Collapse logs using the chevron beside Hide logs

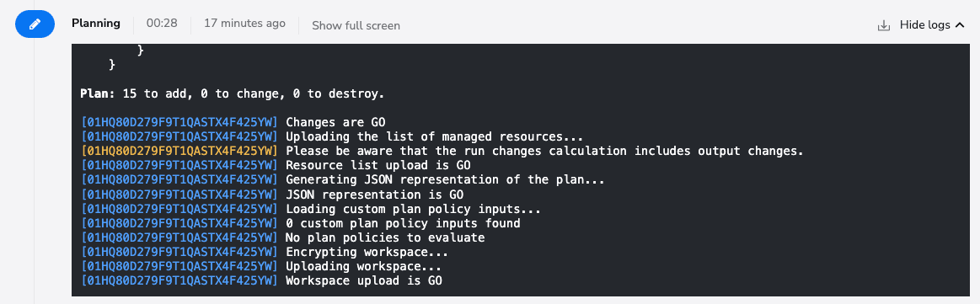coord(961,25)
